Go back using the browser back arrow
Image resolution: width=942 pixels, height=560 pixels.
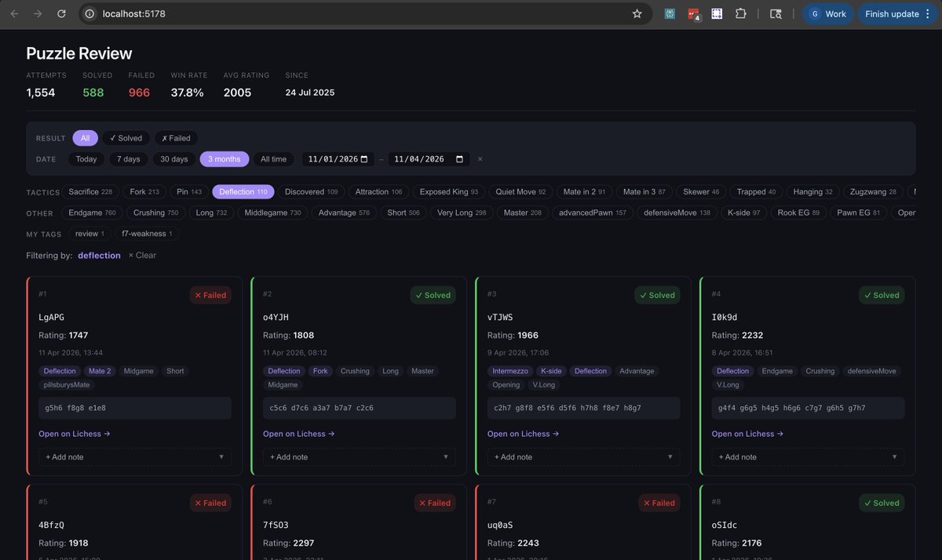point(14,13)
